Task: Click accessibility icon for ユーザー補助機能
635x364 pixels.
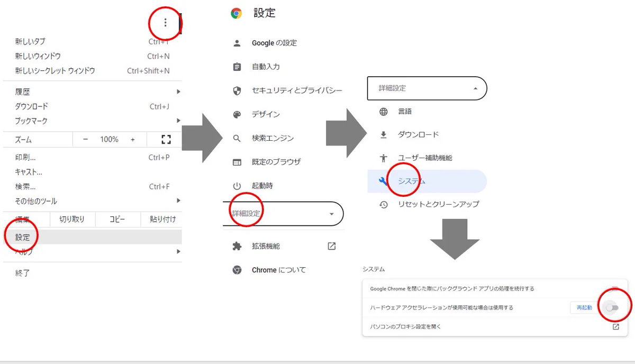Action: pos(384,158)
